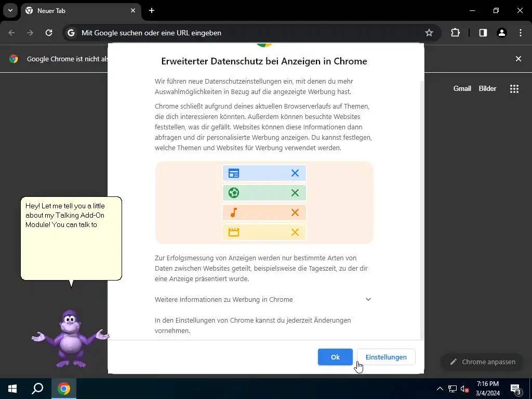Expand Weitere Informationen zu Werbung in Chrome
This screenshot has width=532, height=399.
coord(263,300)
